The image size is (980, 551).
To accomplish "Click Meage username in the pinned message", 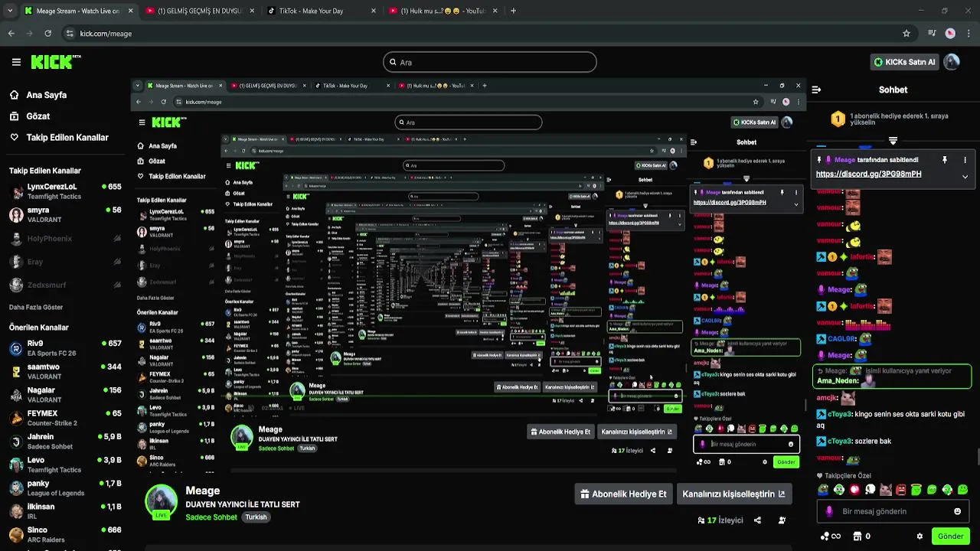I will pyautogui.click(x=844, y=160).
